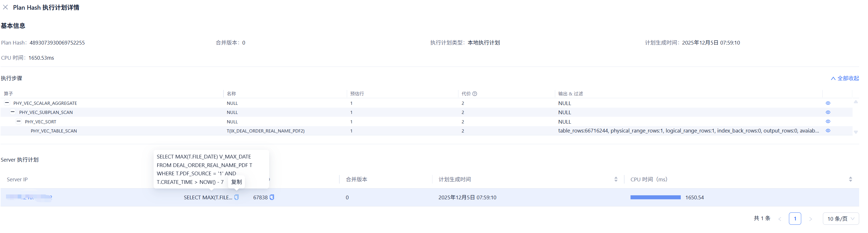Go to the next page arrow

811,219
